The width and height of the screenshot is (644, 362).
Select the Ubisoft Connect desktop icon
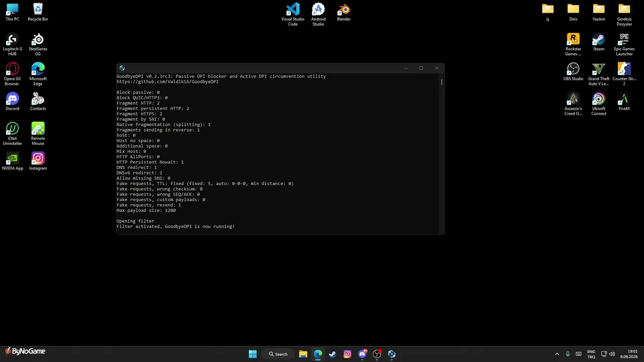[x=599, y=104]
